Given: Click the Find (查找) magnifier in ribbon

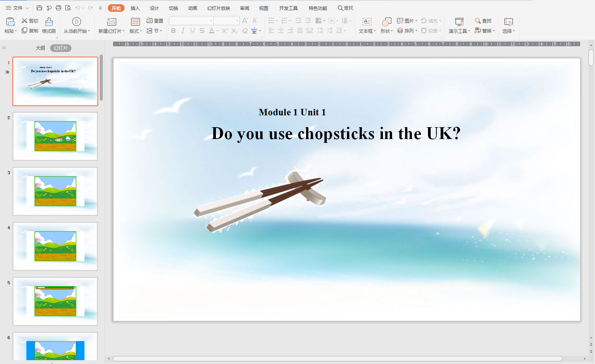Looking at the screenshot, I should pyautogui.click(x=478, y=21).
